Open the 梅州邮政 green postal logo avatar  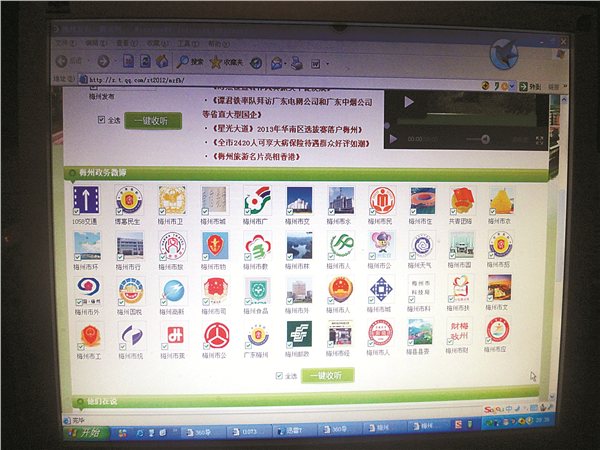click(x=299, y=334)
